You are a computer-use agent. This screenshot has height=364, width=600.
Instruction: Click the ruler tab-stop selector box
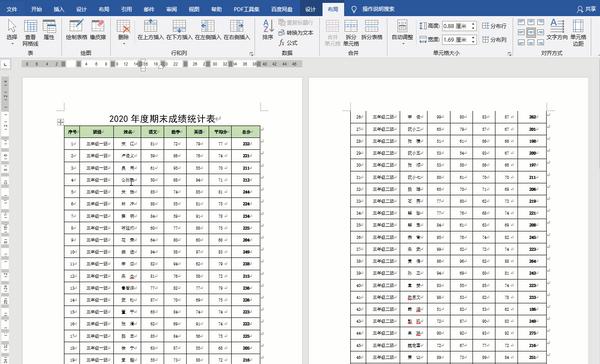click(5, 65)
